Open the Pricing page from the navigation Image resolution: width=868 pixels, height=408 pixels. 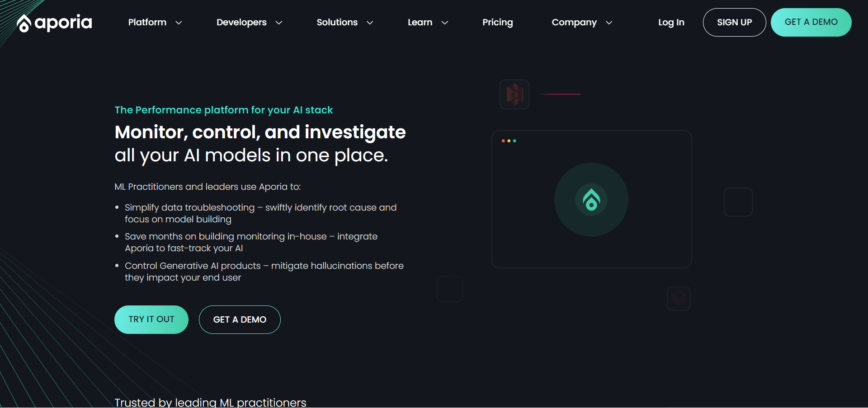click(x=497, y=22)
